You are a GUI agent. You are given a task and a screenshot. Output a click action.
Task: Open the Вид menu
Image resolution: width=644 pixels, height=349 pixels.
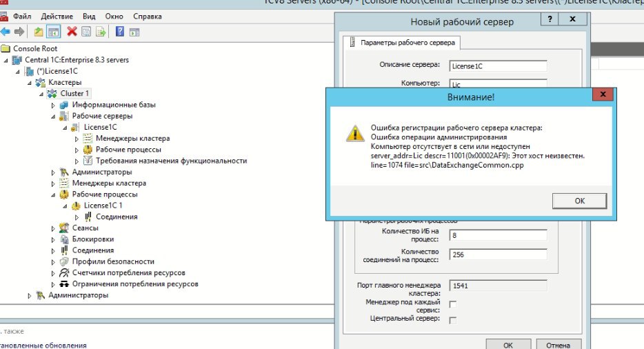click(89, 17)
